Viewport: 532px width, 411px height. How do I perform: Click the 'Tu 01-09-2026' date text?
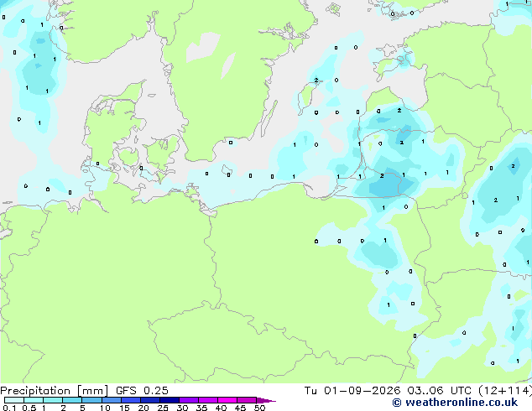click(x=352, y=391)
